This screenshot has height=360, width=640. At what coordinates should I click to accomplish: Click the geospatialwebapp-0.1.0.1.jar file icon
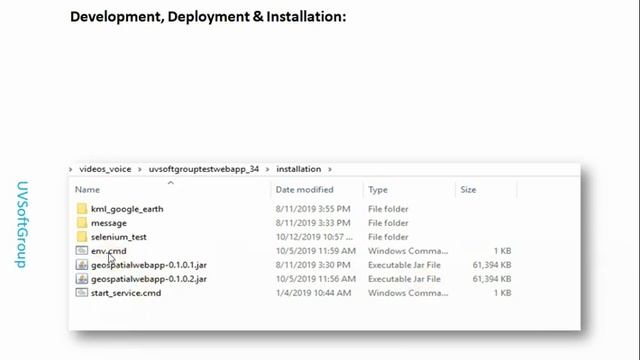coord(82,265)
